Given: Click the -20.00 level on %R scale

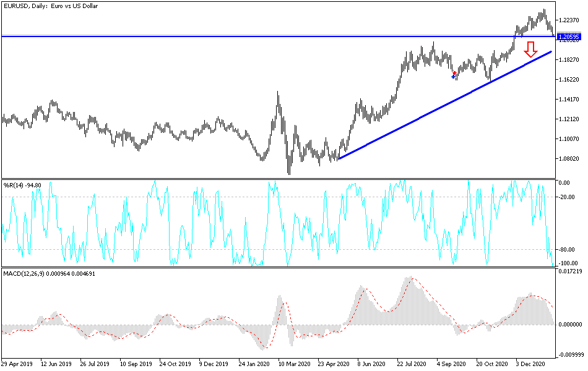Looking at the screenshot, I should [566, 197].
